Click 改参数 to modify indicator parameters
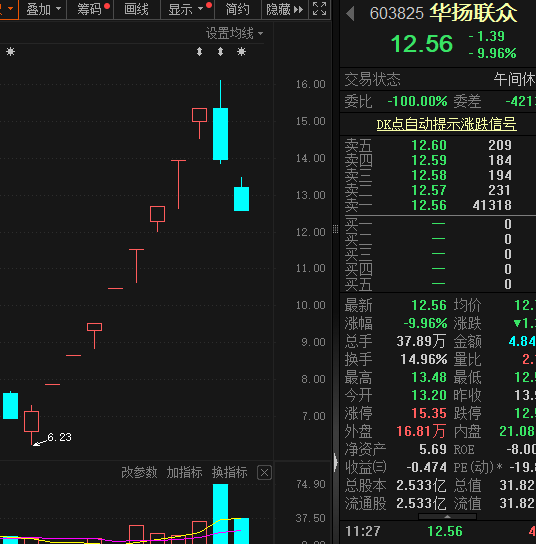The height and width of the screenshot is (544, 536). [139, 472]
